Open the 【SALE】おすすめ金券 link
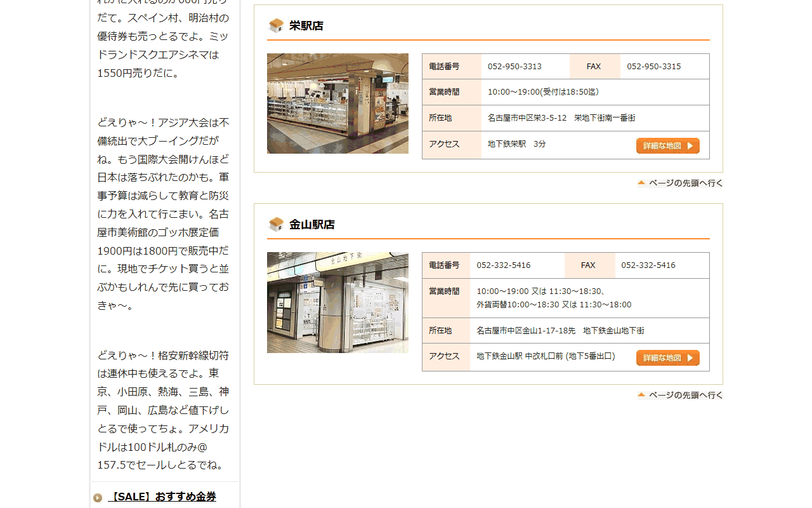This screenshot has width=812, height=508. (x=162, y=497)
